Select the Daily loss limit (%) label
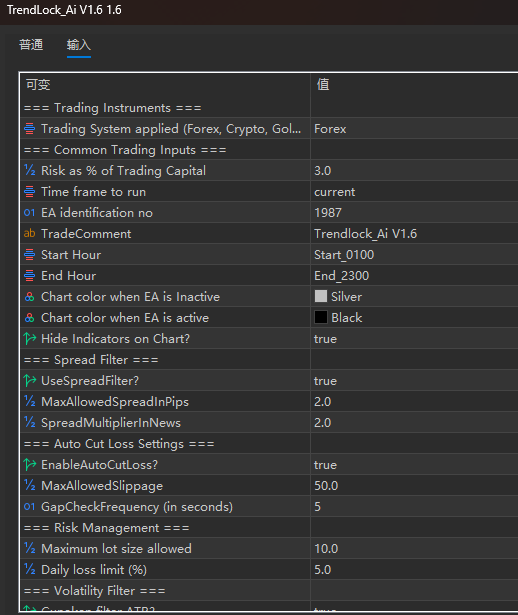The height and width of the screenshot is (615, 518). click(x=94, y=570)
